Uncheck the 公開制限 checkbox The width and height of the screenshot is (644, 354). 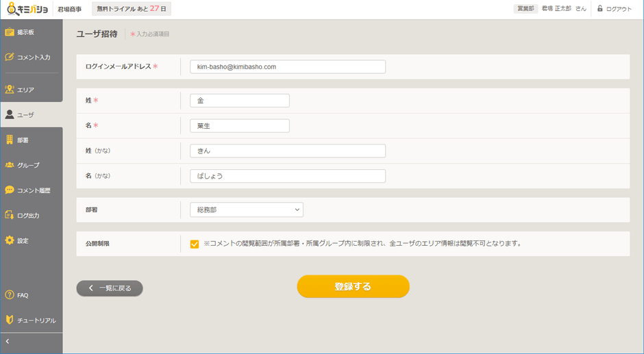coord(195,244)
